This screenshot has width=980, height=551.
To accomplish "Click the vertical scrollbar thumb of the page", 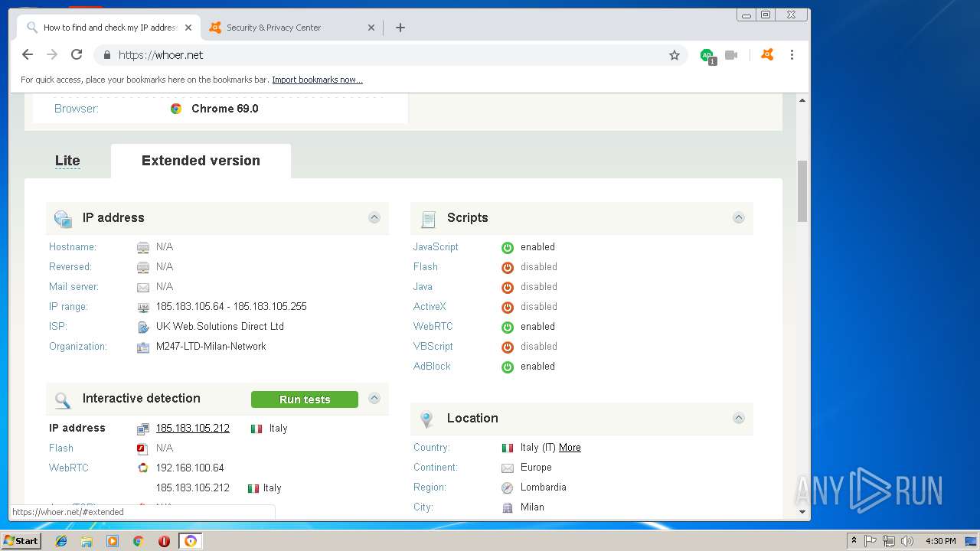I will (x=802, y=191).
